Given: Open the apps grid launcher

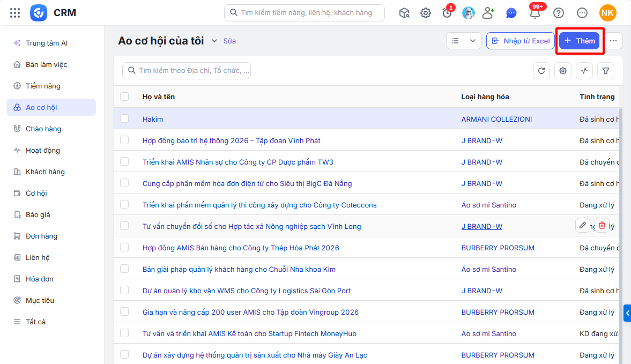Looking at the screenshot, I should pos(15,13).
